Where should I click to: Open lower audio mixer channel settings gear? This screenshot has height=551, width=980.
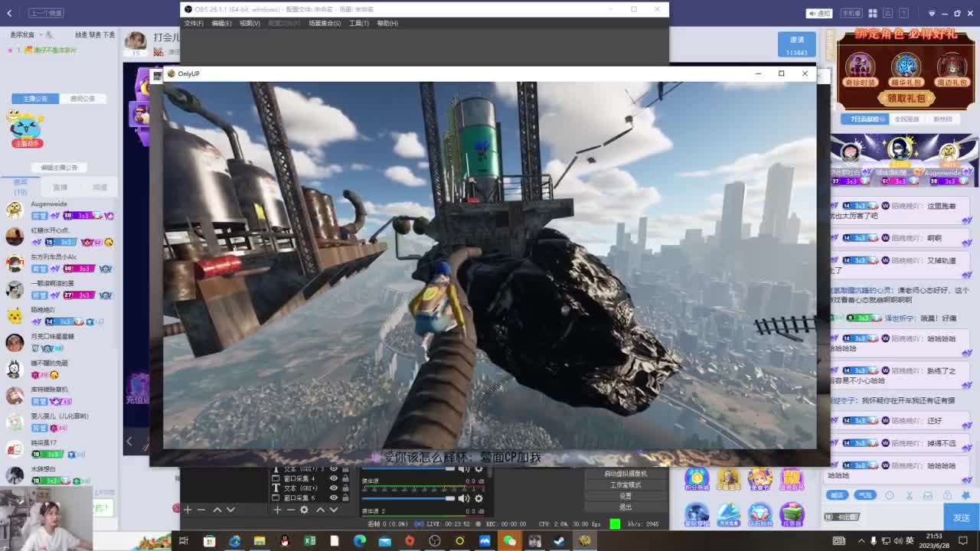(479, 498)
